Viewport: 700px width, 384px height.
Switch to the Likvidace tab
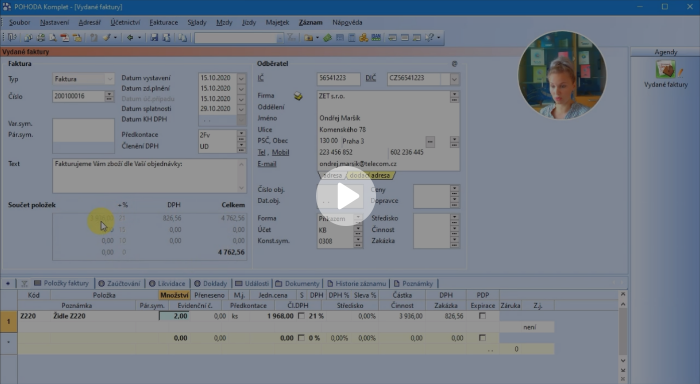[167, 284]
